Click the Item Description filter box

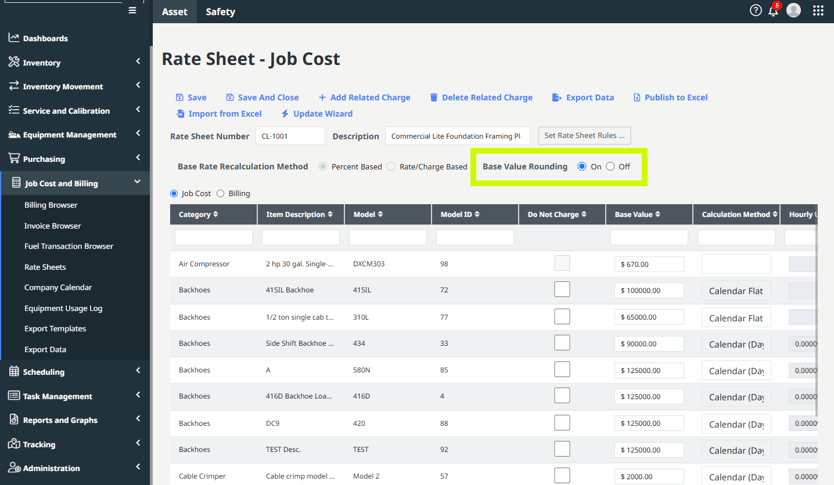(x=301, y=238)
